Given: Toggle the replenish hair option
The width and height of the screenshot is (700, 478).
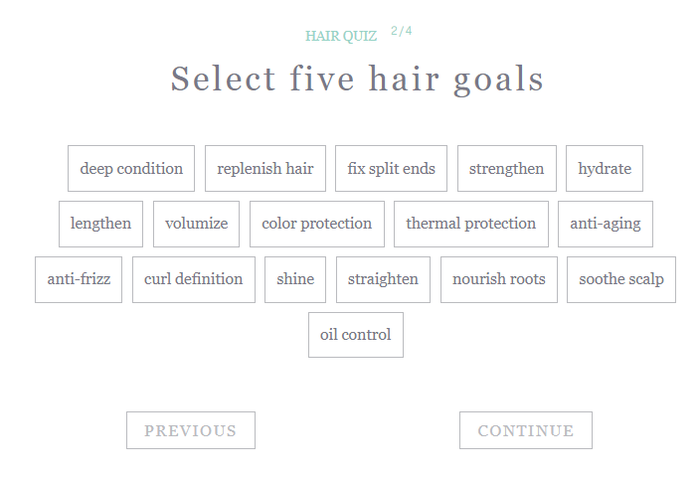Looking at the screenshot, I should pyautogui.click(x=265, y=168).
